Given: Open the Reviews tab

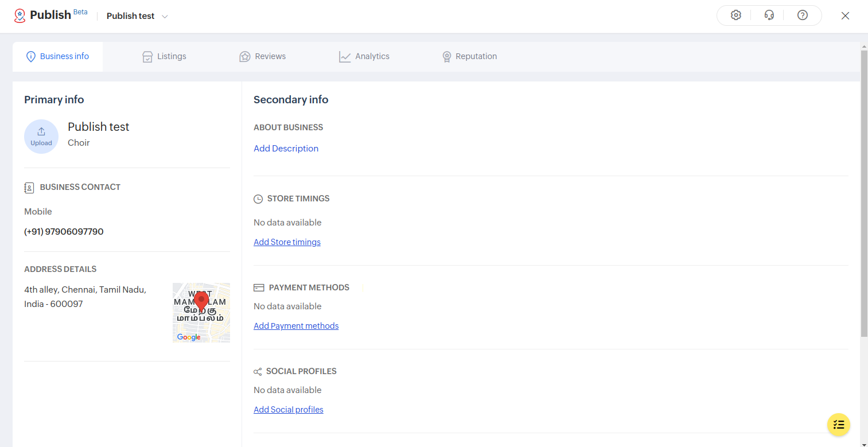Looking at the screenshot, I should click(x=263, y=56).
